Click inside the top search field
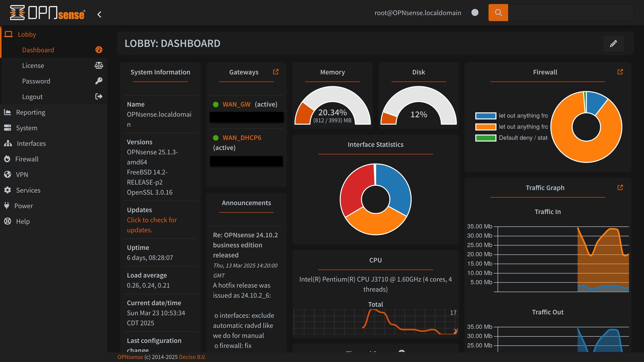 pyautogui.click(x=570, y=13)
